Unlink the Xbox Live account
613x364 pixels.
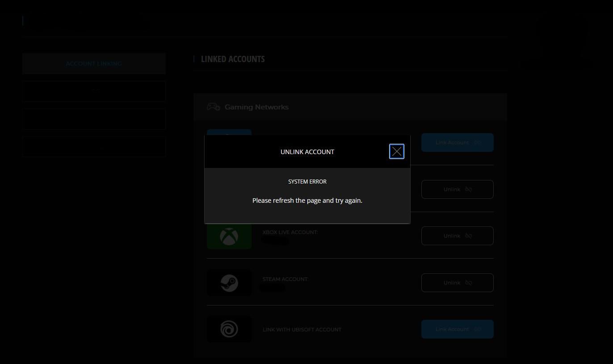tap(457, 236)
